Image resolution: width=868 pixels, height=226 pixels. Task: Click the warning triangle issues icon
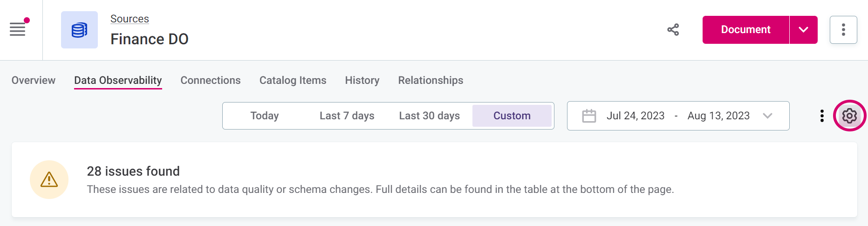click(49, 180)
